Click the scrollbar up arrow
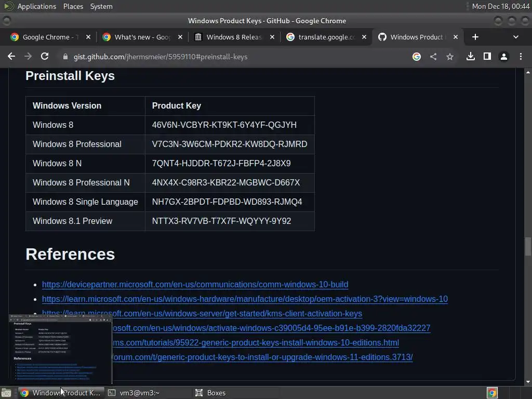This screenshot has height=399, width=532. (x=528, y=72)
